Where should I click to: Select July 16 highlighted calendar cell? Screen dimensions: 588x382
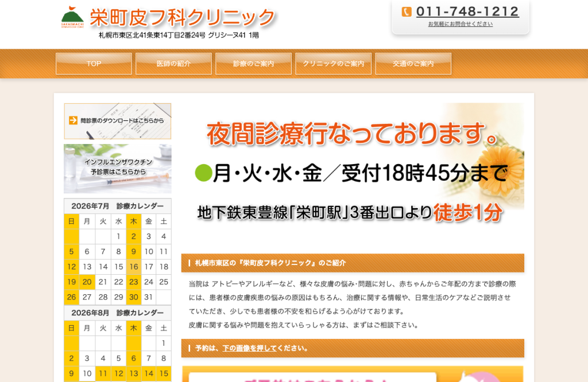(x=133, y=267)
